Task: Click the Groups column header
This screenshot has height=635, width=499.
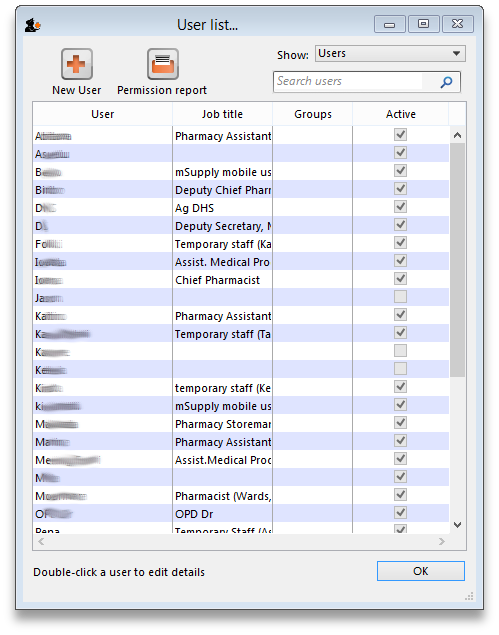Action: tap(313, 114)
